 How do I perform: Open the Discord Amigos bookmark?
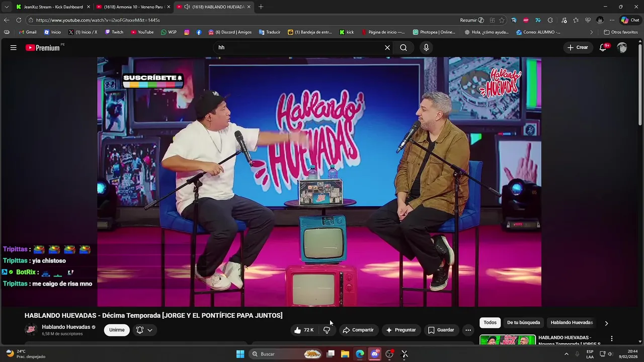click(x=230, y=32)
